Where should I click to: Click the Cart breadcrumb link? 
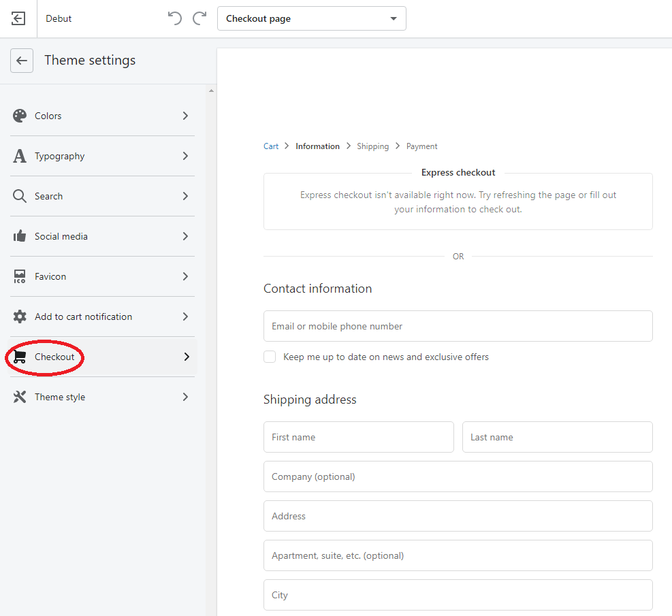(x=271, y=146)
